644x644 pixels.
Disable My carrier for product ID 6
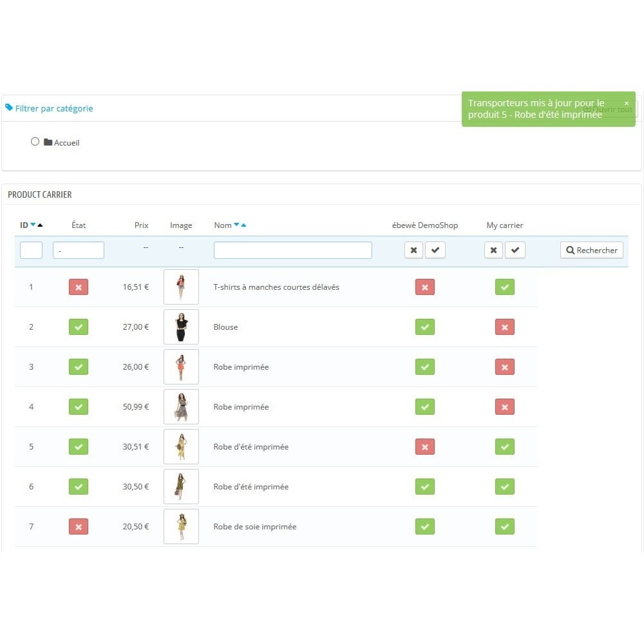pyautogui.click(x=505, y=487)
